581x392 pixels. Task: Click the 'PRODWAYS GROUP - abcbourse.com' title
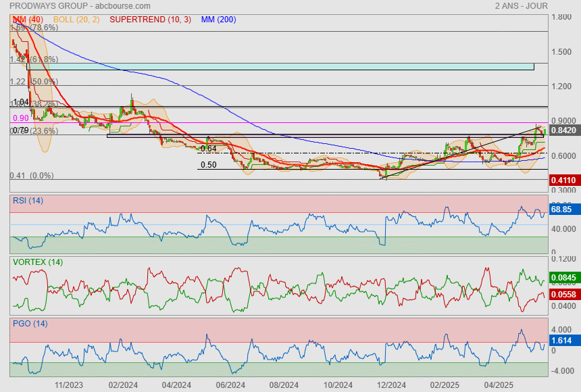point(80,6)
